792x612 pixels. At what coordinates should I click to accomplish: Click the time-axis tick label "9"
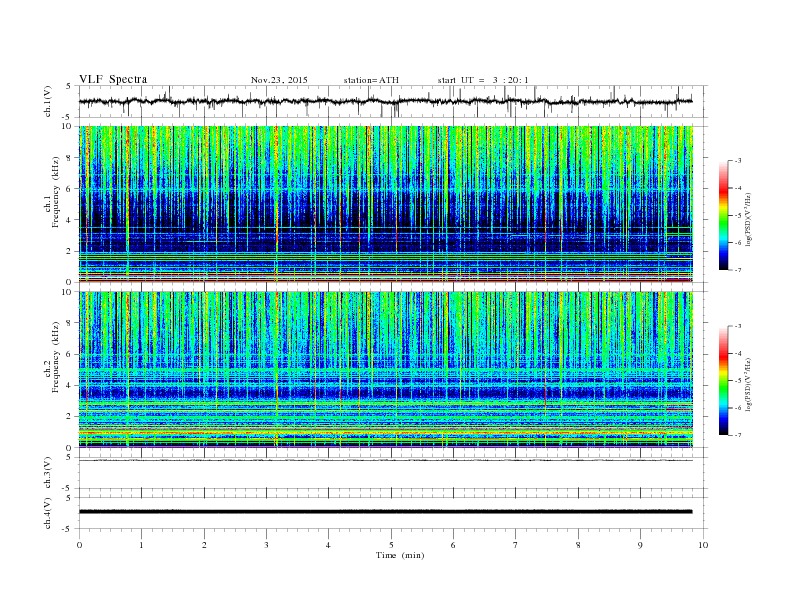coord(640,545)
